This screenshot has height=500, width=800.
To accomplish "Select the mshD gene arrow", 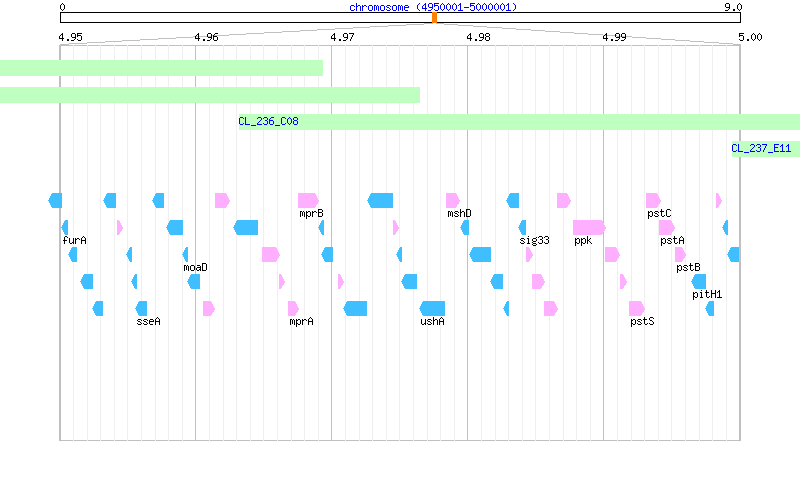I will [453, 201].
